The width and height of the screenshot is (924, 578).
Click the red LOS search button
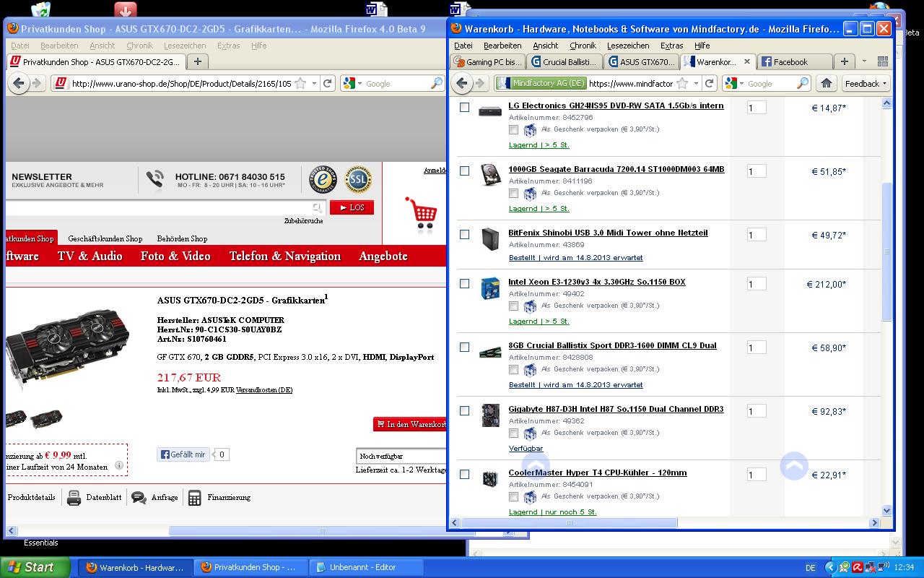point(352,207)
